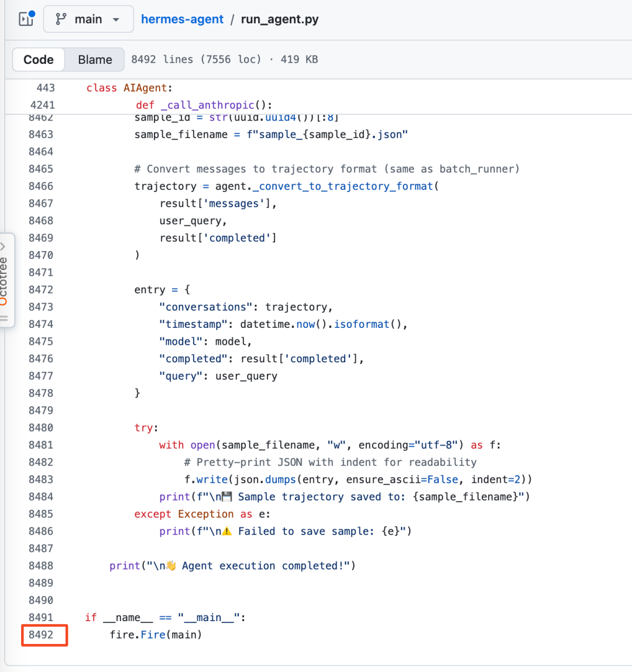Screen dimensions: 632x672
Task: Select the Code tab
Action: tap(38, 59)
